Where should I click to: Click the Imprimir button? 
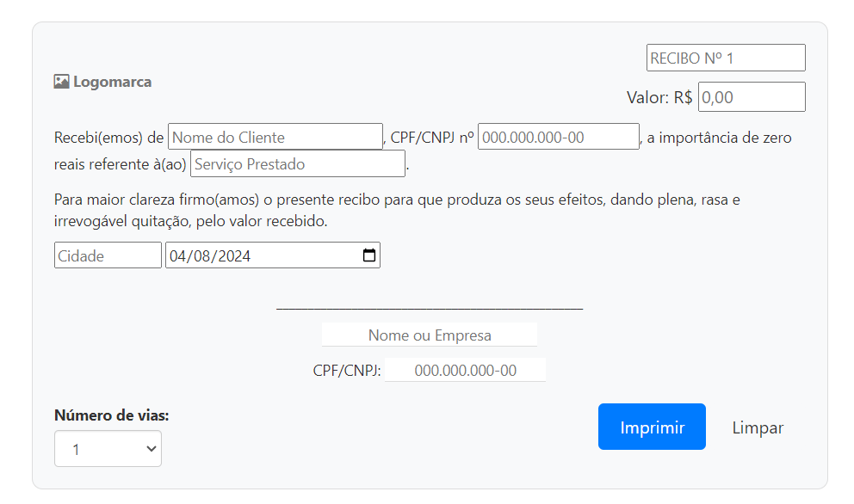[x=652, y=426]
